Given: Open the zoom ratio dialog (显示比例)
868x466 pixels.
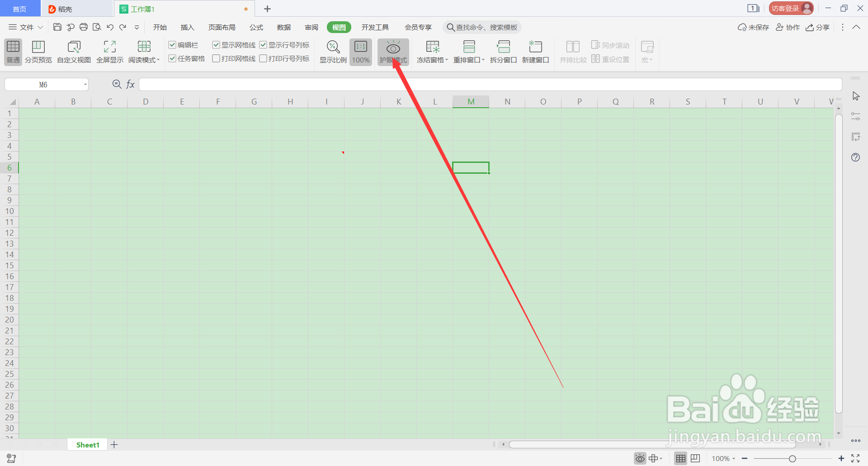Looking at the screenshot, I should coord(333,52).
